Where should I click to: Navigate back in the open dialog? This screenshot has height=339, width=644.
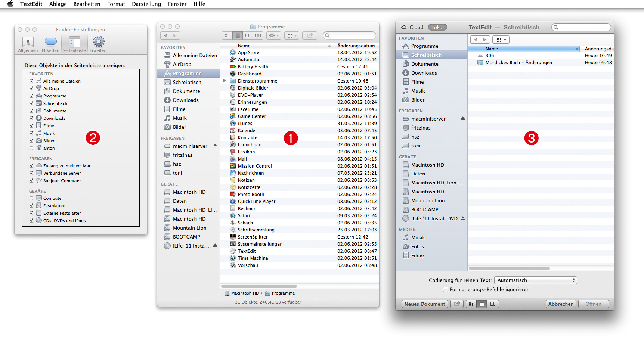pos(475,40)
